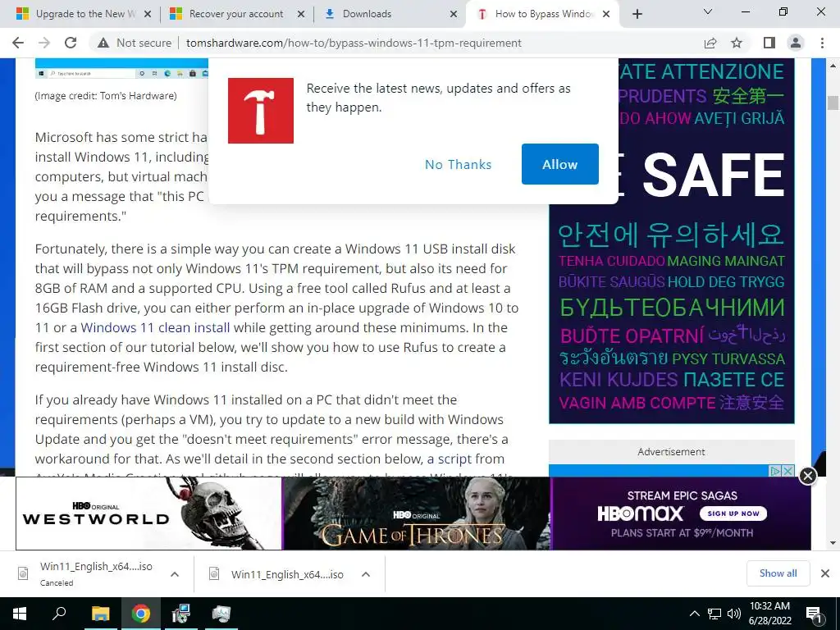This screenshot has width=840, height=630.
Task: Open the volume control tray icon
Action: coord(734,614)
